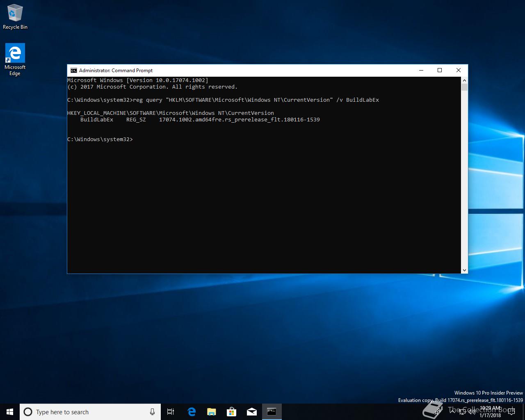Viewport: 525px width, 420px height.
Task: Click the 'reg query' command line text
Action: 256,100
